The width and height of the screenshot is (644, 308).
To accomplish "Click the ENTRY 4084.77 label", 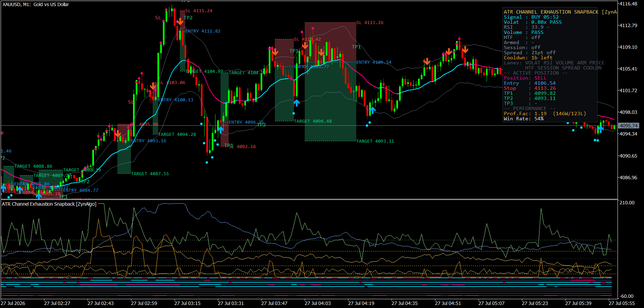I will click(81, 190).
